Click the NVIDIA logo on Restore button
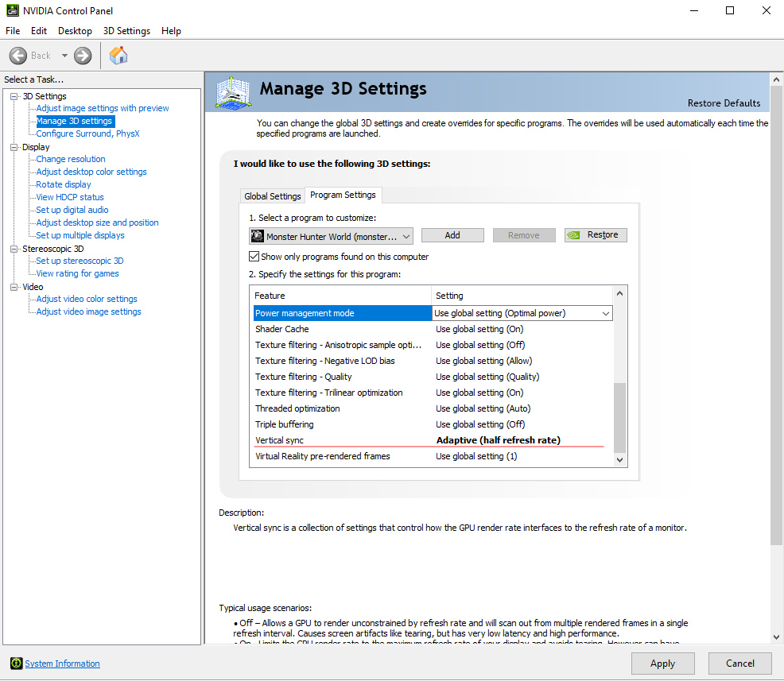784x681 pixels. (576, 235)
